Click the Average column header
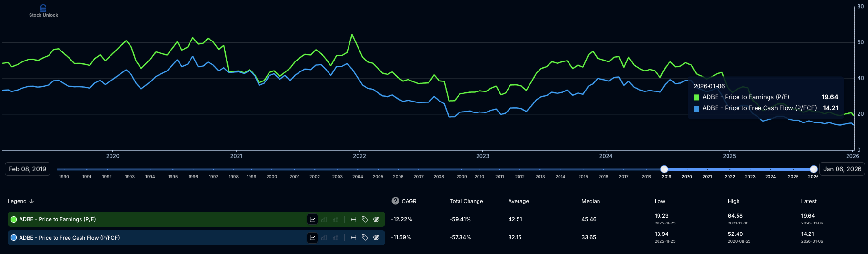Screen dimensions: 868x254 519,201
